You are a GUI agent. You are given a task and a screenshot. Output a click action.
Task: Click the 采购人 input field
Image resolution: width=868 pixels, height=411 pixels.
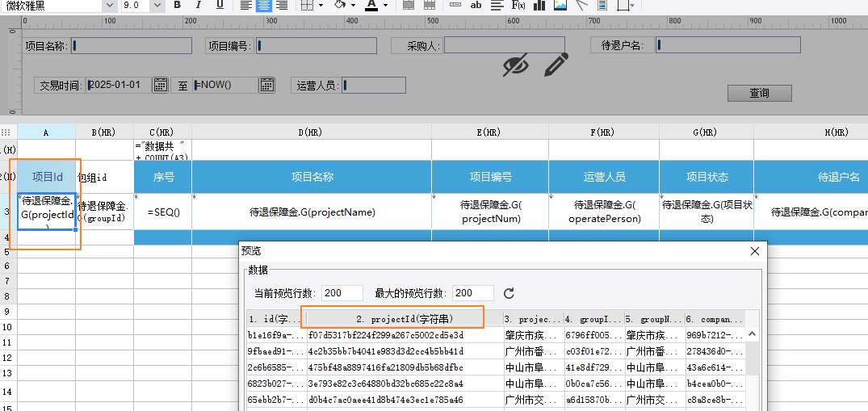(x=505, y=45)
